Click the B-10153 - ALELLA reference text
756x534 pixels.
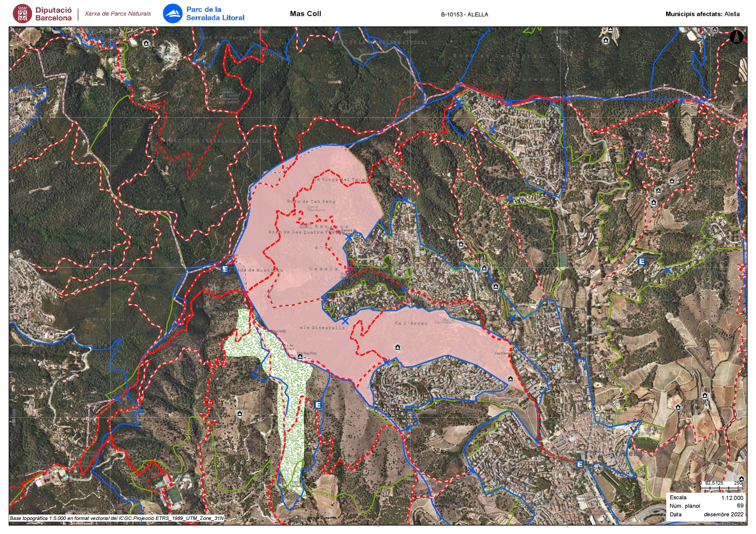tap(464, 15)
